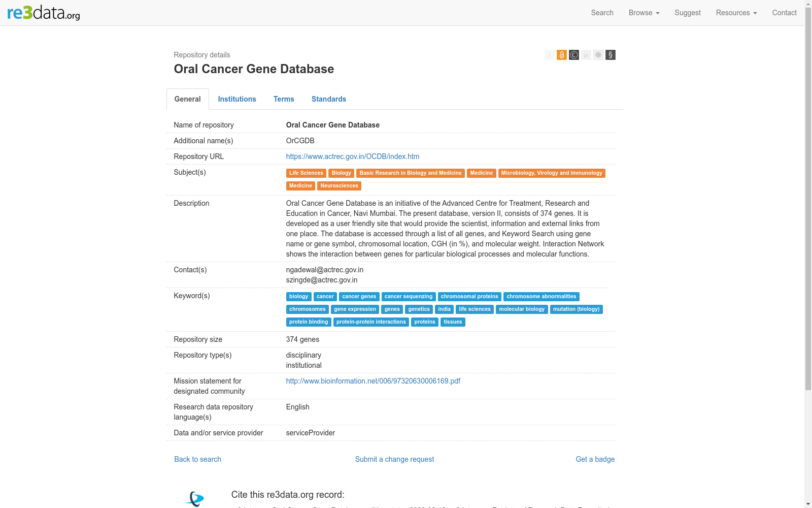Select the protein binding keyword tag
The image size is (812, 508).
309,322
